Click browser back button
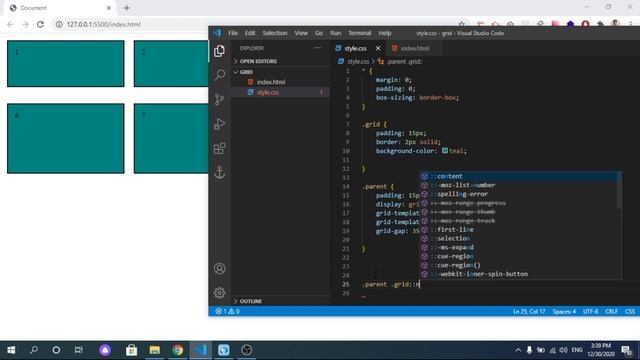 pos(10,24)
